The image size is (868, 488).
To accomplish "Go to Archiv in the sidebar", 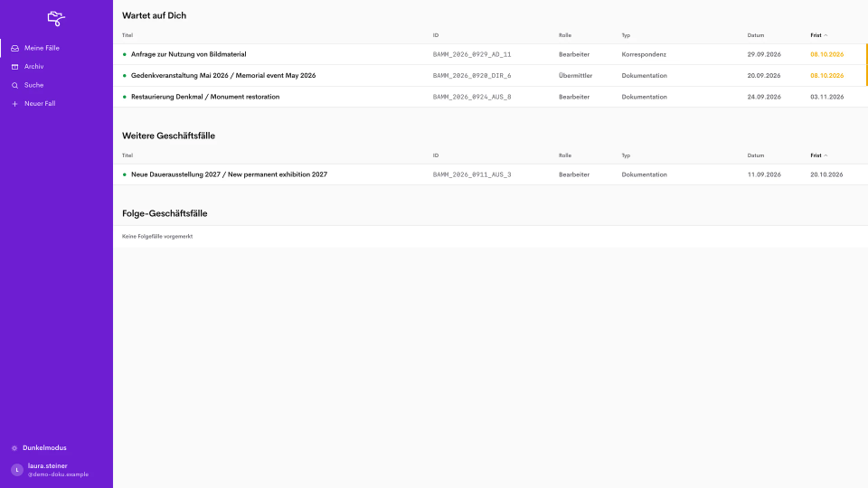I will coord(56,66).
